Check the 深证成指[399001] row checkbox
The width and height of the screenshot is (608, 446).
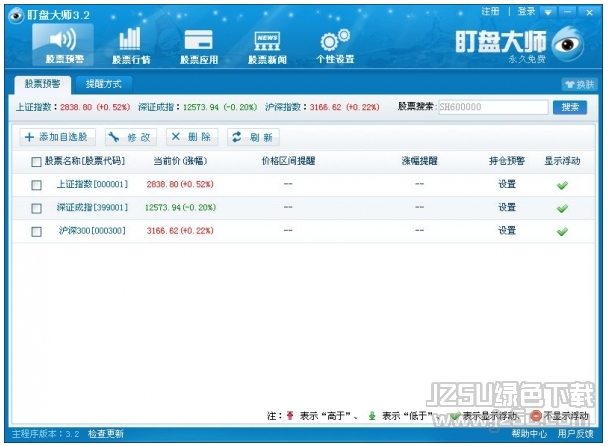[x=36, y=208]
